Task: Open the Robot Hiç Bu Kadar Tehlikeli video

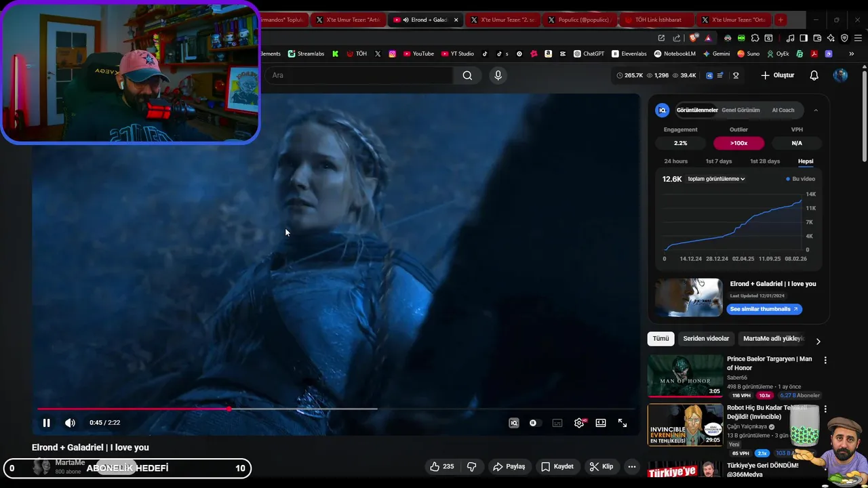Action: 685,425
